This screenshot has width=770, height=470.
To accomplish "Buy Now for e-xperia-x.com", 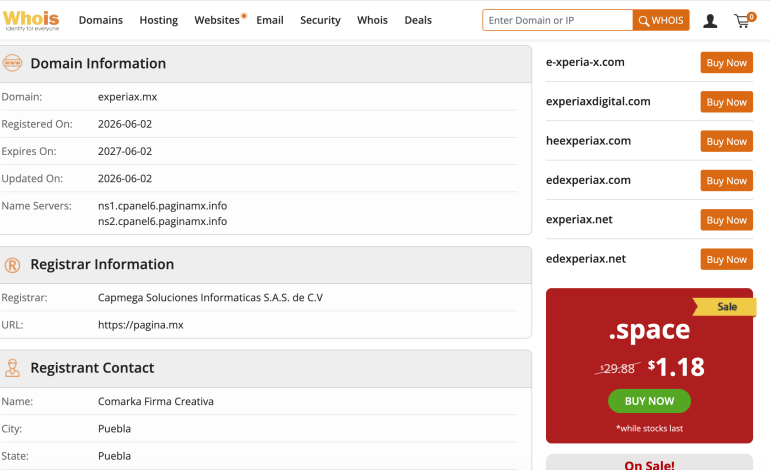I will pos(726,62).
